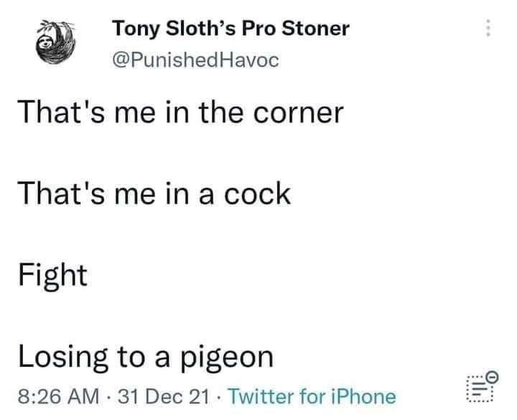Screen dimensions: 517x420
Task: Click the line "That's me in a cock"
Action: point(154,194)
